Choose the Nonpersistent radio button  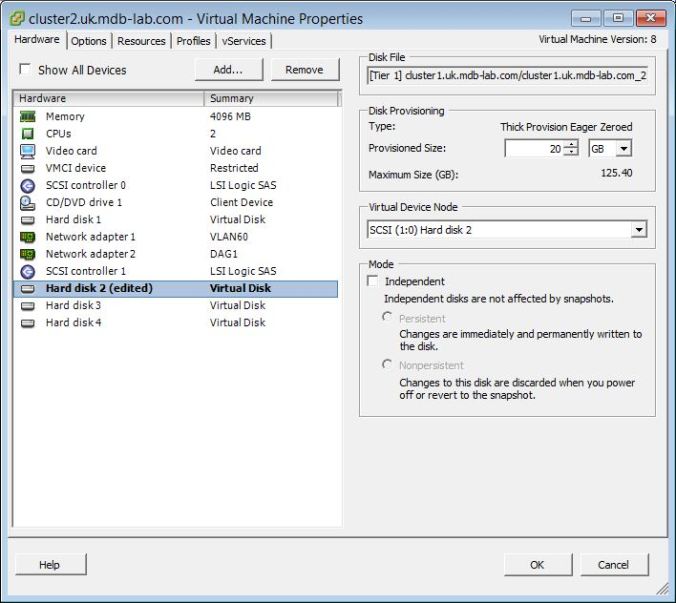tap(387, 365)
